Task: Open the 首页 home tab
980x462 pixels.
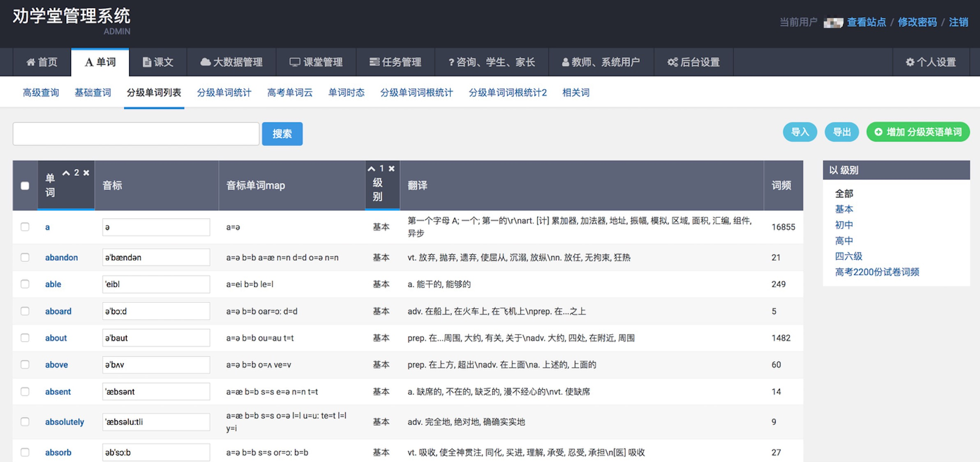Action: (42, 62)
